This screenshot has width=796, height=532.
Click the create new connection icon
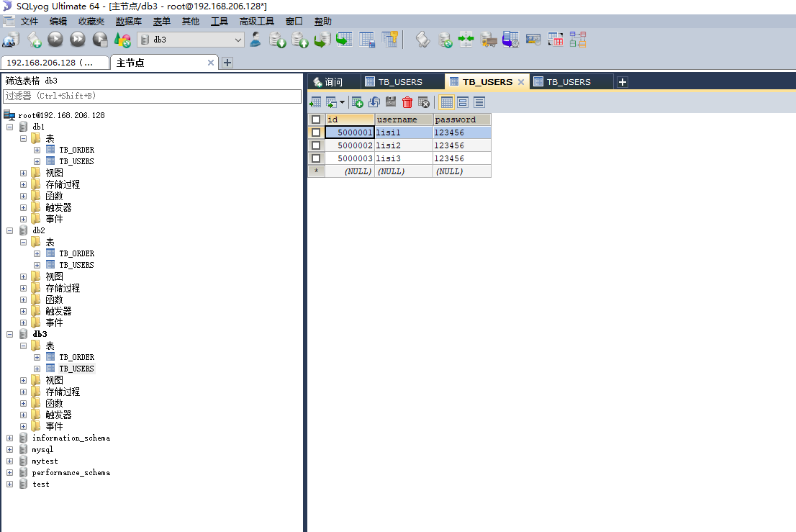coord(12,40)
